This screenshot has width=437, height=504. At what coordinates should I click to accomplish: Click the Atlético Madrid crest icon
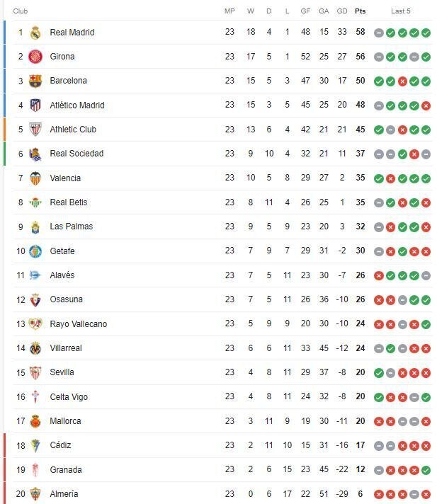point(35,105)
